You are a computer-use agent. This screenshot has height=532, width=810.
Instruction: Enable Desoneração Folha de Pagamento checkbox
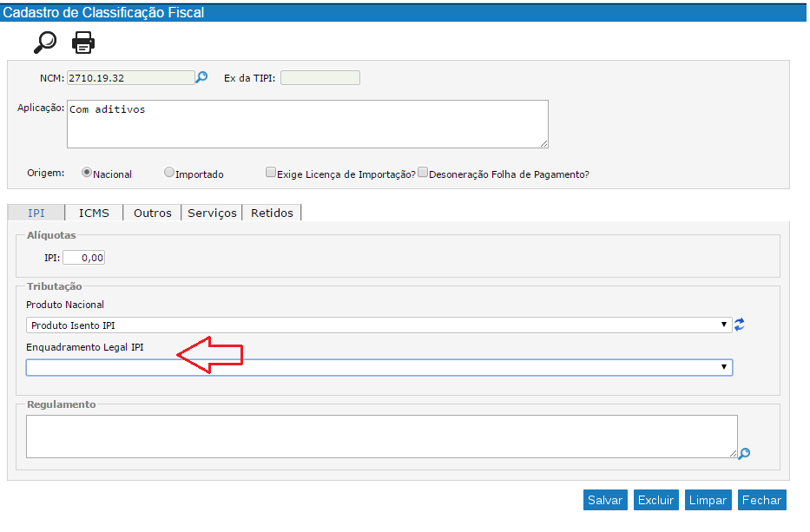click(x=423, y=173)
